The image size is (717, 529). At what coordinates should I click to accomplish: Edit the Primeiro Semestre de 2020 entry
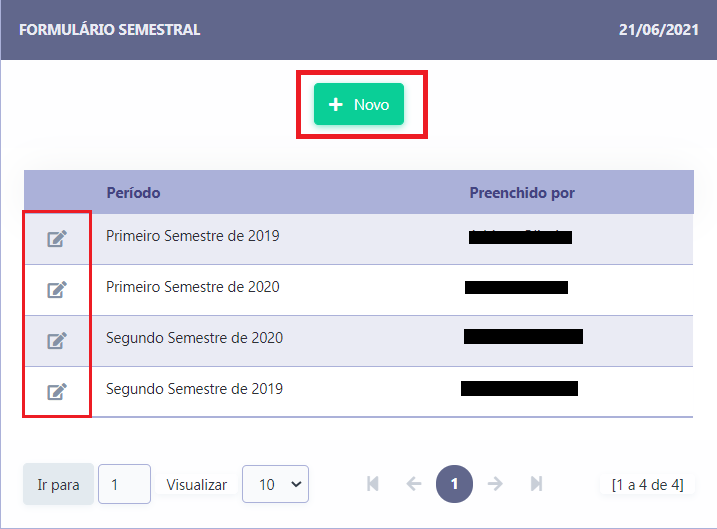pyautogui.click(x=57, y=289)
